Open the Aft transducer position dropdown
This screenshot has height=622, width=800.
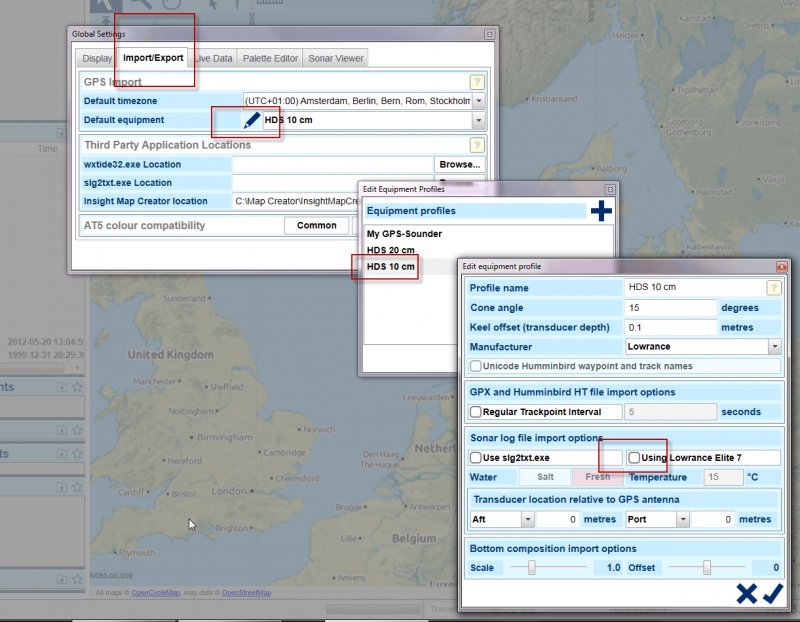[x=528, y=520]
